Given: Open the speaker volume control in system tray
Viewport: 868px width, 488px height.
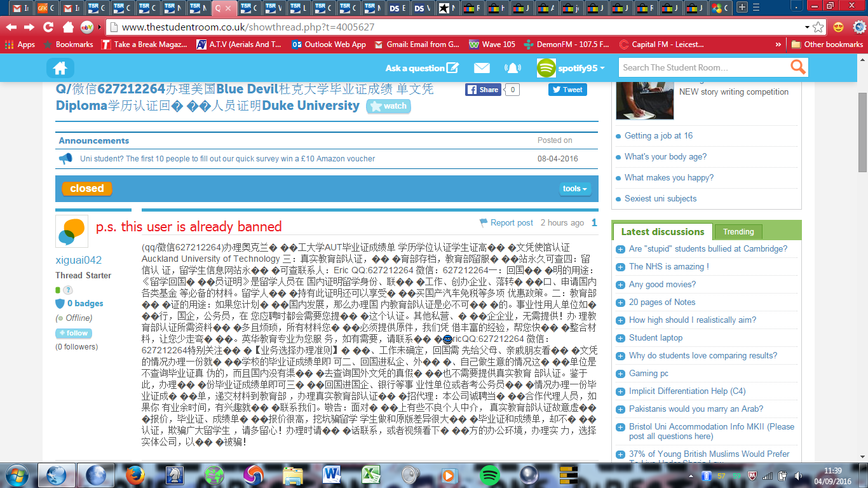Looking at the screenshot, I should [x=798, y=475].
